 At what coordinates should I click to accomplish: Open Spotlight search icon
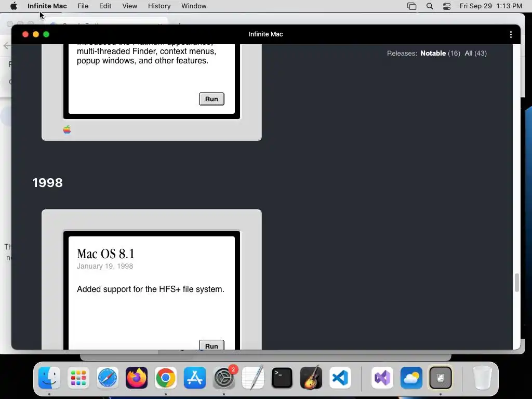430,6
